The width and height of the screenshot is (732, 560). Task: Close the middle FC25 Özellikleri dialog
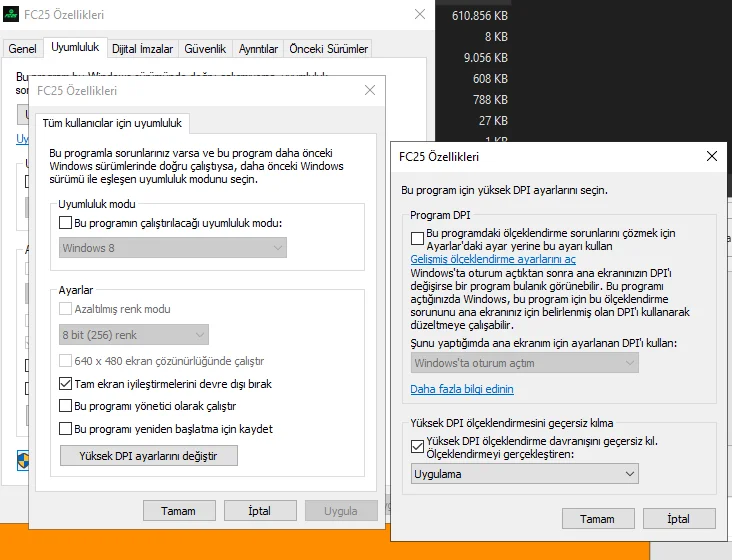(x=370, y=90)
